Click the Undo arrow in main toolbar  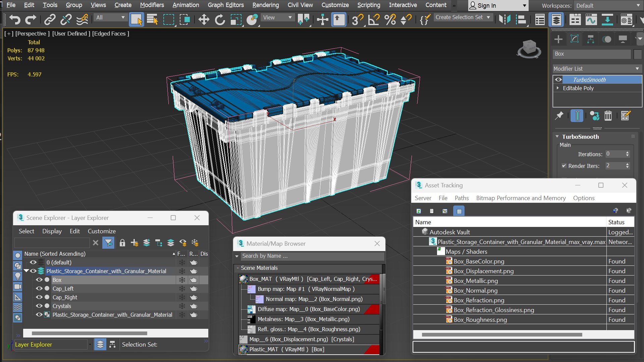click(x=14, y=19)
